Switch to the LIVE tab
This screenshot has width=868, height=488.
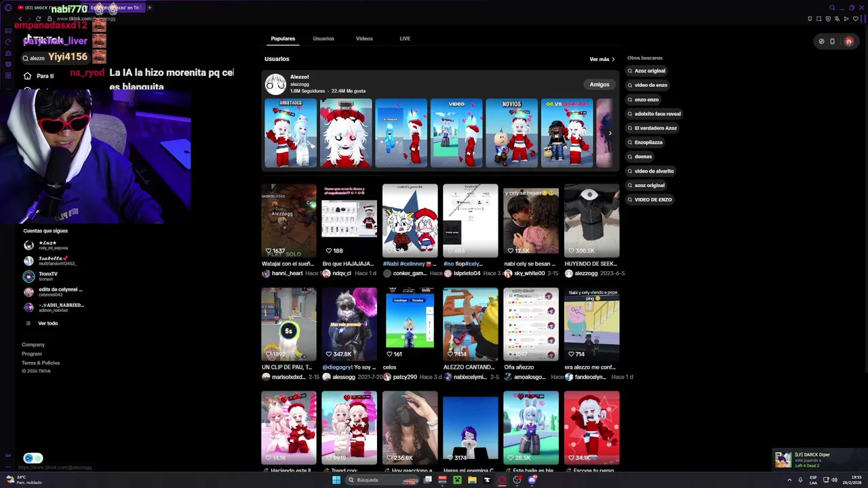point(405,39)
